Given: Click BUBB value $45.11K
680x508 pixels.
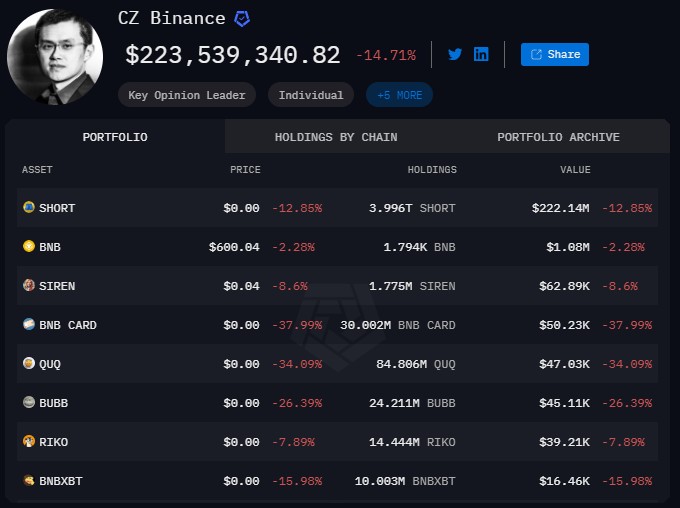Looking at the screenshot, I should [565, 403].
